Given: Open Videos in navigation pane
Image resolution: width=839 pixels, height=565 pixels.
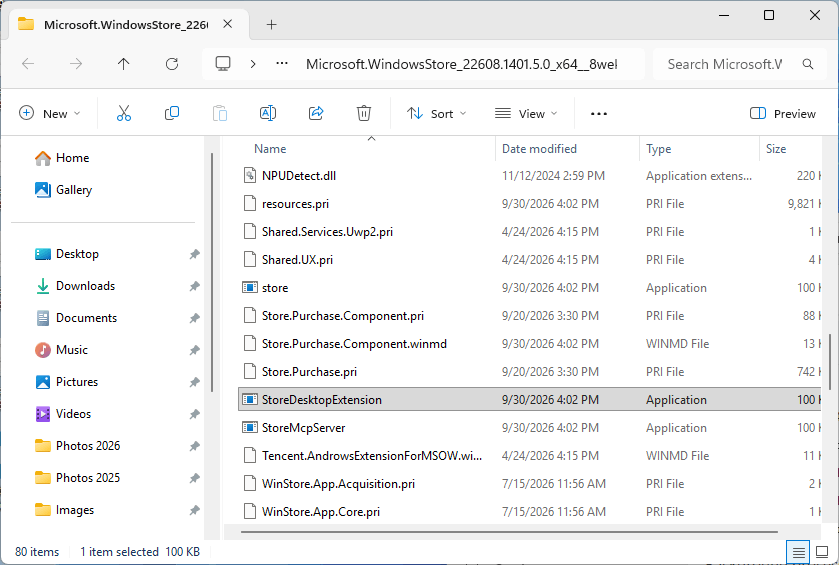Looking at the screenshot, I should pos(63,414).
